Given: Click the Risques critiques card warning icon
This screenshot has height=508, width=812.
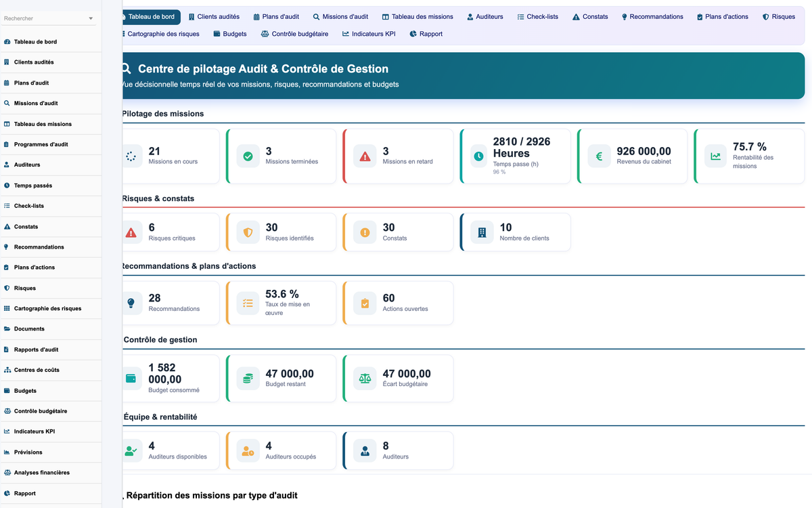Looking at the screenshot, I should [x=131, y=232].
